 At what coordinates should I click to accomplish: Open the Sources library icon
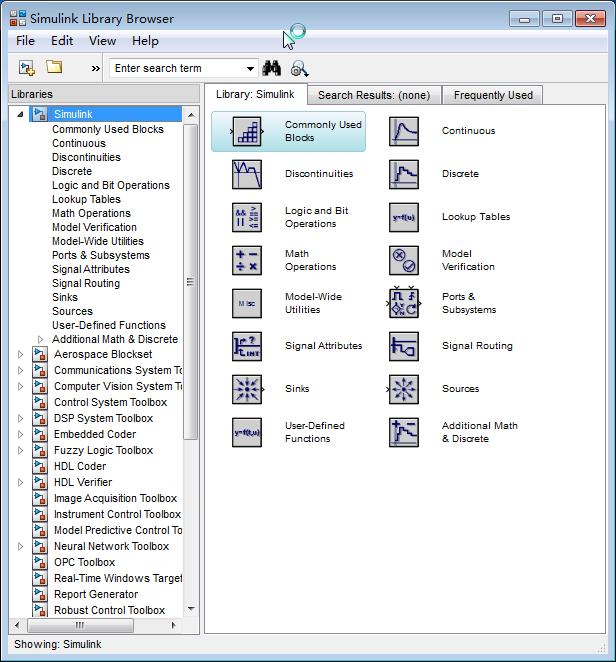404,389
